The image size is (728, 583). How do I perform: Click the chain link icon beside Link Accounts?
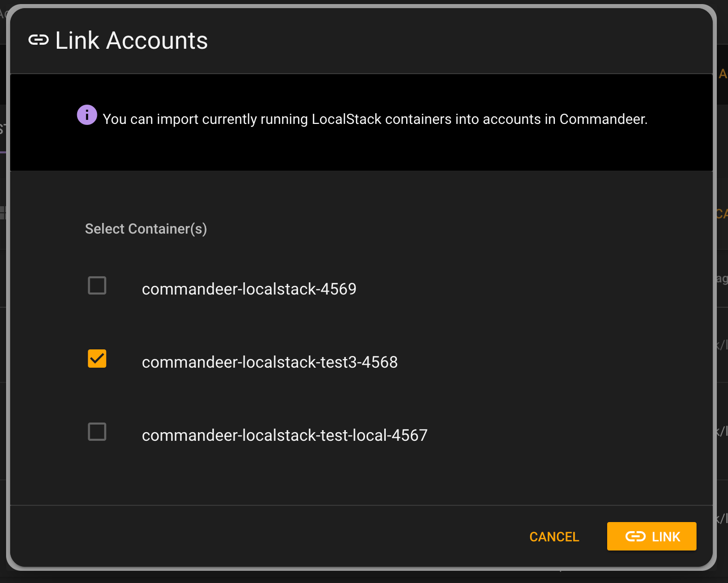(39, 40)
